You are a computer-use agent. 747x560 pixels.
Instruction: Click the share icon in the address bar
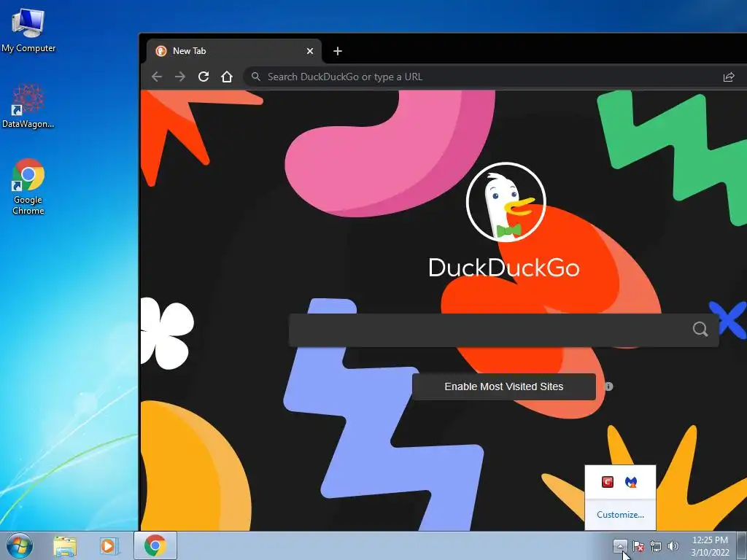click(x=729, y=77)
